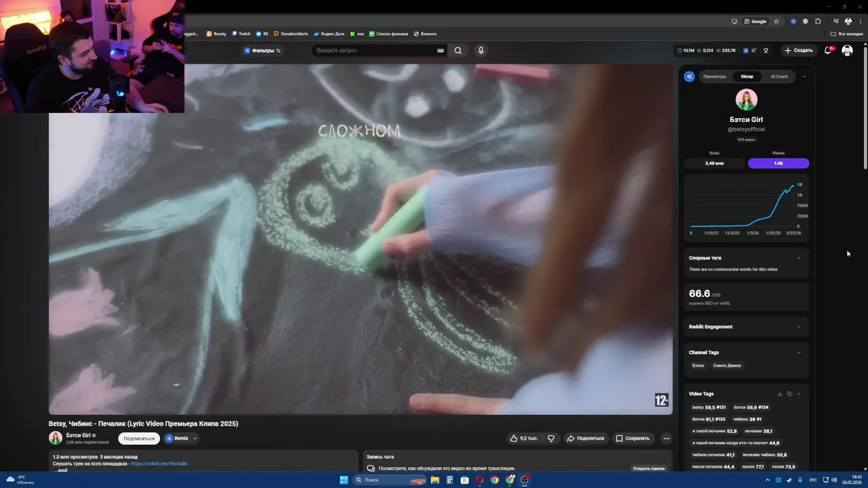Open Бэтси Girl profile picture in vidIQ panel
This screenshot has width=868, height=488.
click(747, 100)
